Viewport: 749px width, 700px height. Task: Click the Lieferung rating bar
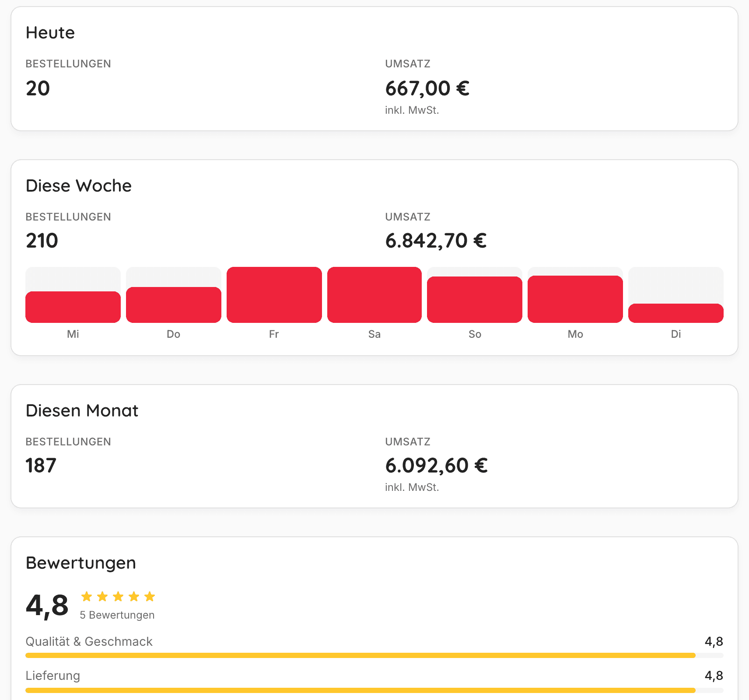374,690
